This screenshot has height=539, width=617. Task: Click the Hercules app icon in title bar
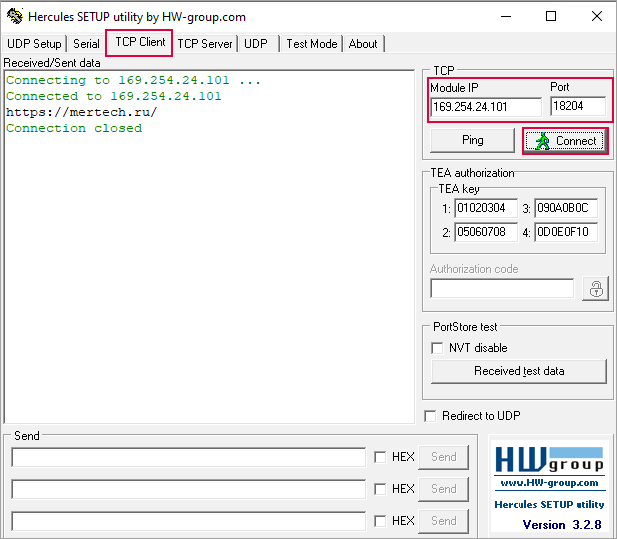point(15,17)
